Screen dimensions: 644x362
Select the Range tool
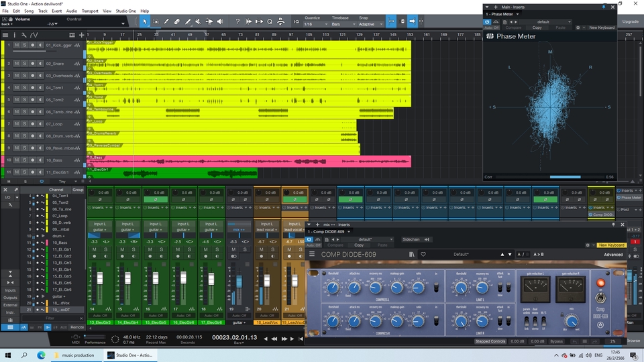pyautogui.click(x=156, y=21)
